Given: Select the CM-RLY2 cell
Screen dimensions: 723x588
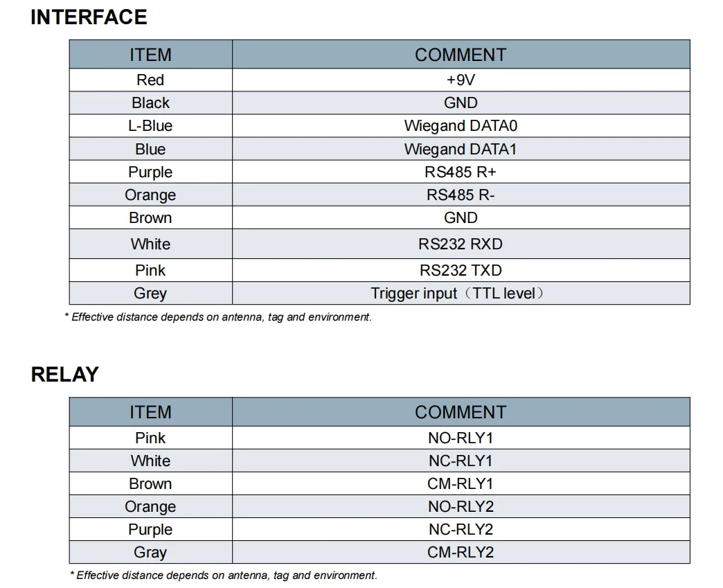Looking at the screenshot, I should (x=461, y=552).
